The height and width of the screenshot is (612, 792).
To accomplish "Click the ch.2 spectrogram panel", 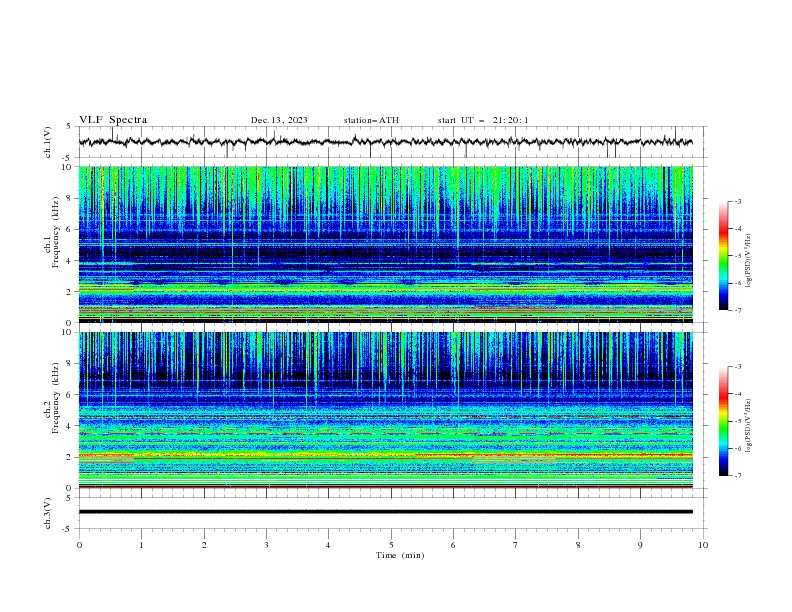I will click(385, 410).
